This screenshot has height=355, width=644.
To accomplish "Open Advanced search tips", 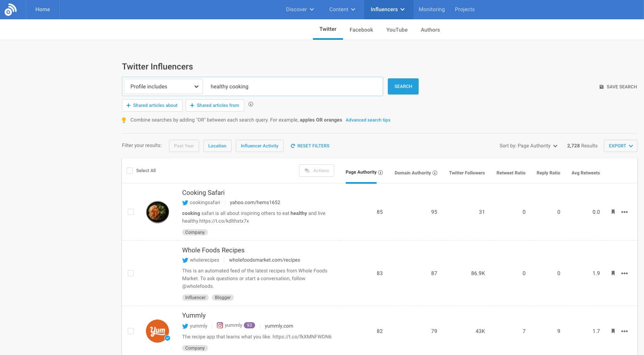I will tap(368, 120).
